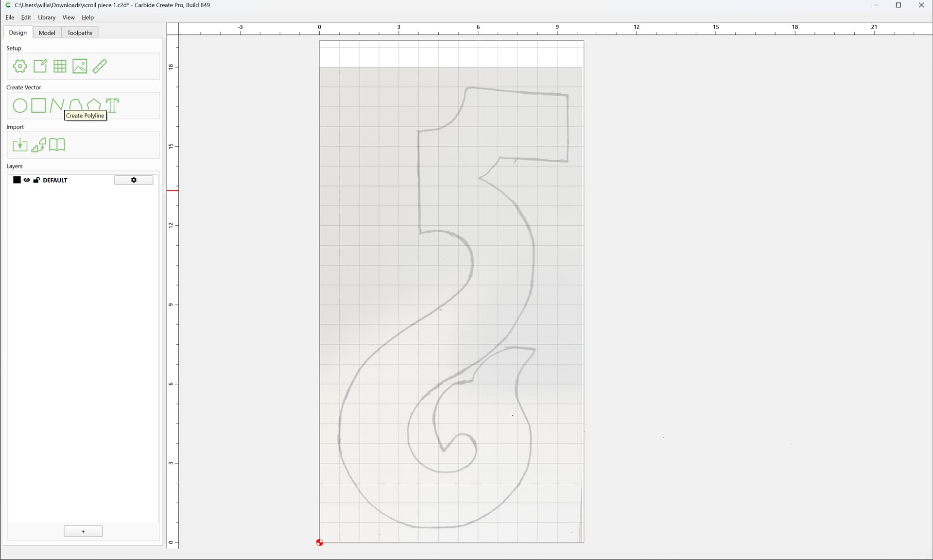
Task: Open the Help menu
Action: 87,17
